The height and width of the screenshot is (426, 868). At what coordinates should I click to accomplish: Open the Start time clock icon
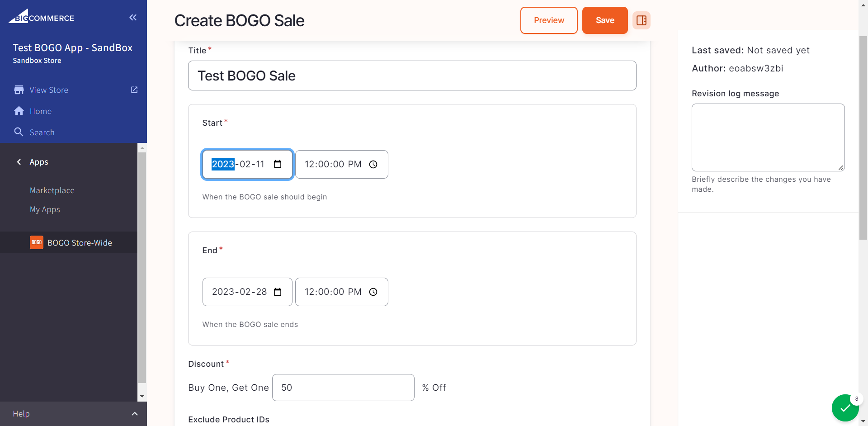(x=373, y=164)
